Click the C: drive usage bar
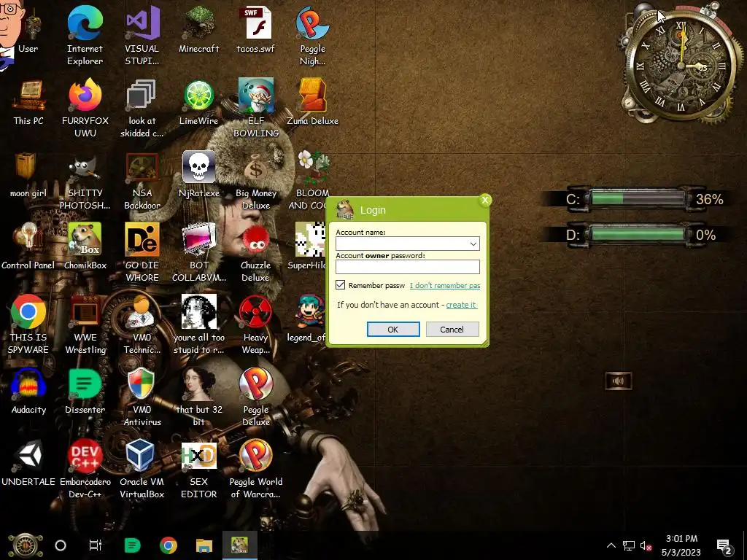The height and width of the screenshot is (560, 747). (x=638, y=198)
